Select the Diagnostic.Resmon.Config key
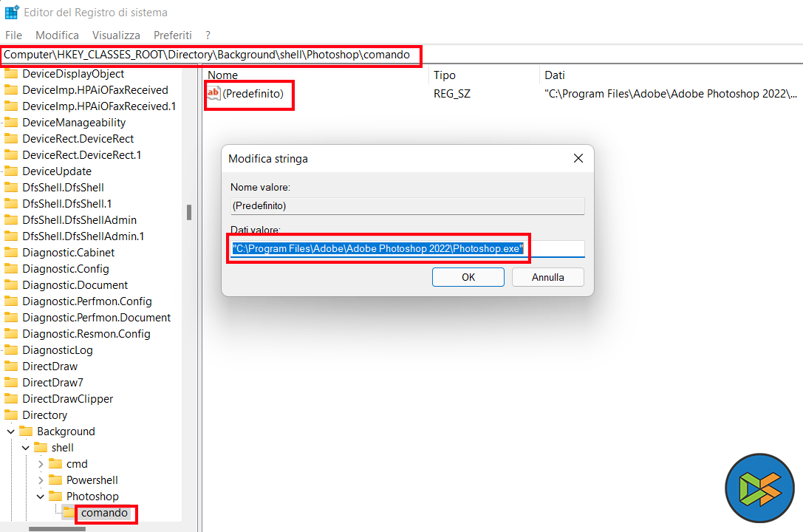803x532 pixels. 86,334
